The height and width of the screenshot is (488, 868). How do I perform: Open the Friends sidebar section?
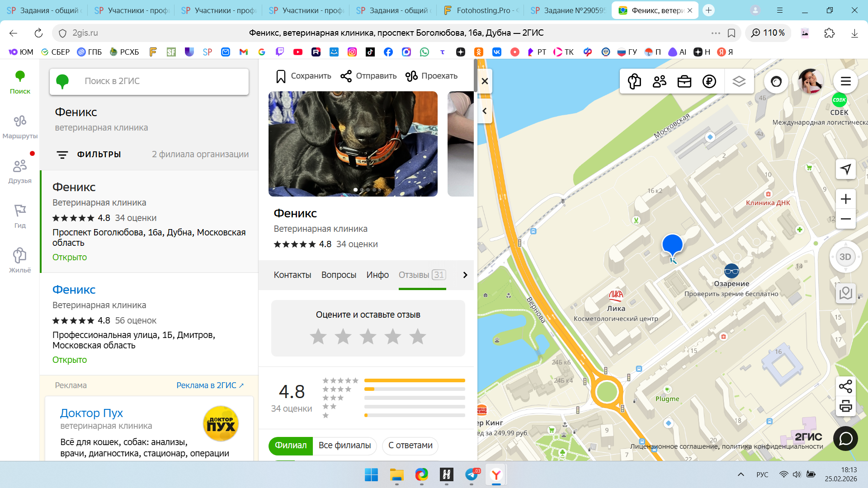point(20,171)
